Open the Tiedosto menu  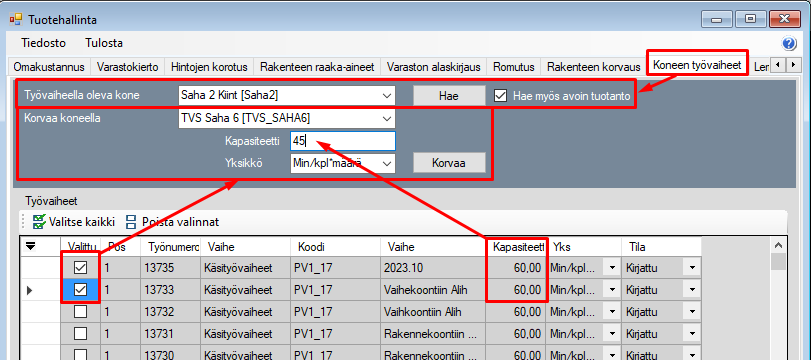tap(43, 43)
